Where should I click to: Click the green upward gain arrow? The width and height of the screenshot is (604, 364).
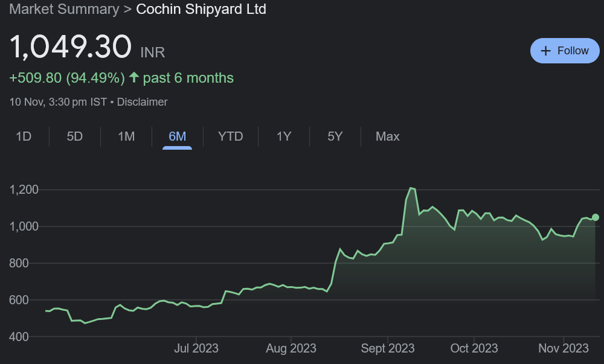[x=133, y=78]
